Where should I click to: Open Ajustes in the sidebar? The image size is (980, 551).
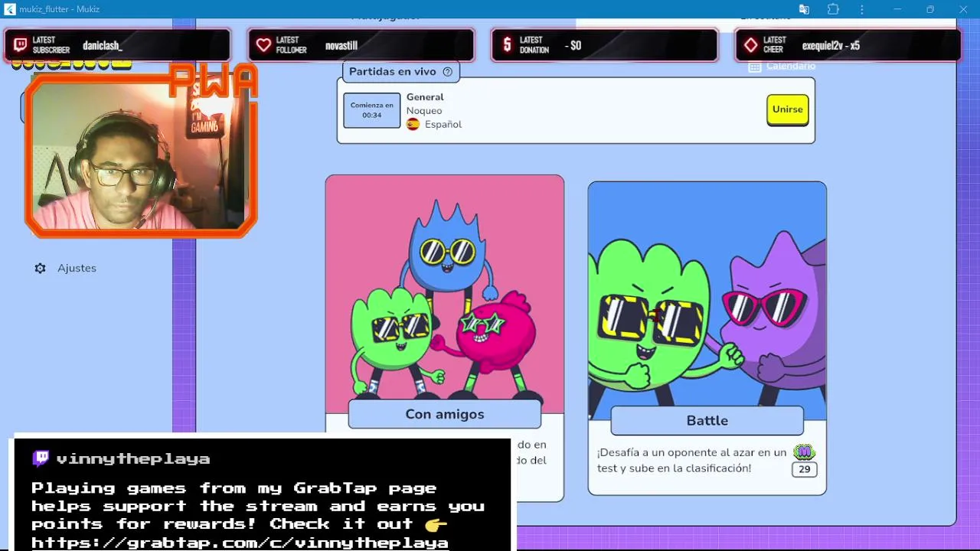[x=66, y=269]
